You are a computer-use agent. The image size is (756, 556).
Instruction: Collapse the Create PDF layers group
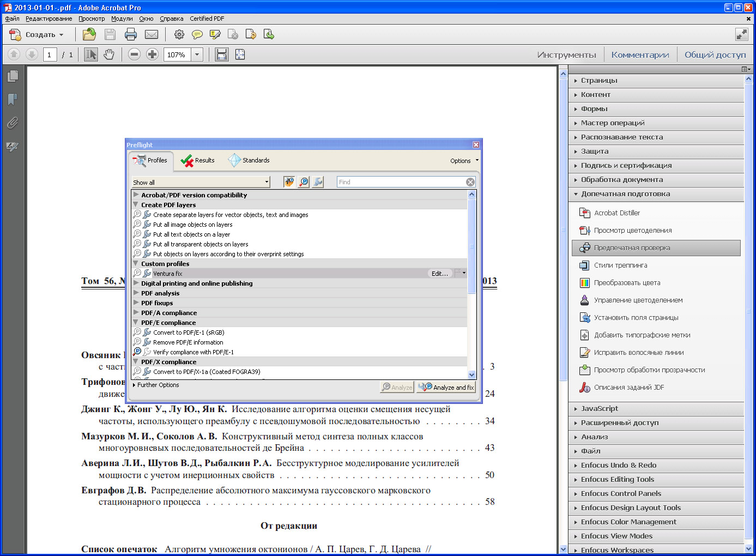click(136, 204)
